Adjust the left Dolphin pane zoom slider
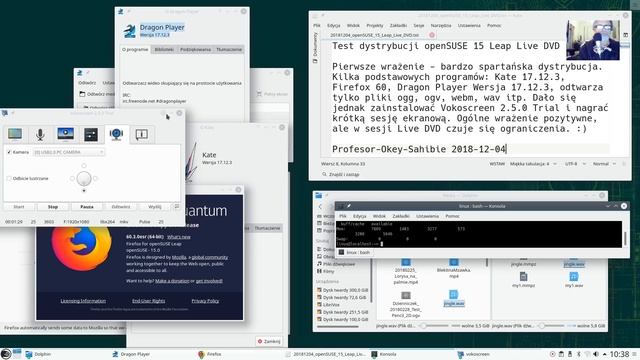Image resolution: width=640 pixels, height=360 pixels. point(435,326)
